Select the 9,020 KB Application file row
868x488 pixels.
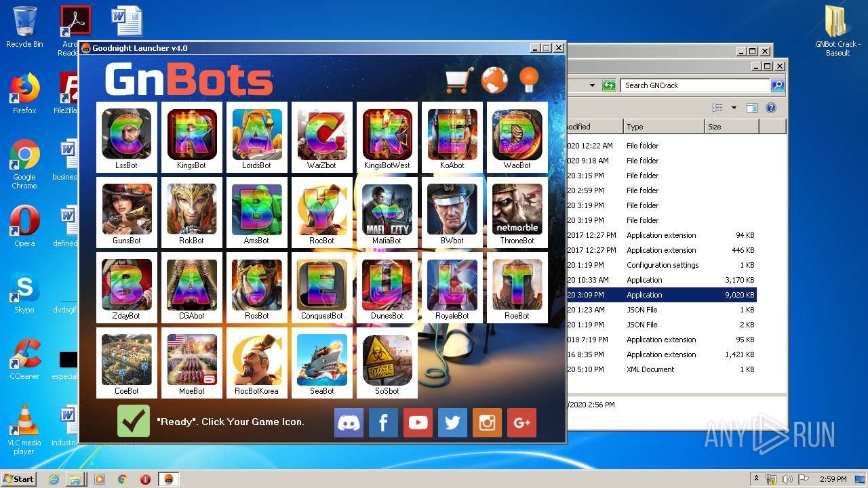pos(661,295)
